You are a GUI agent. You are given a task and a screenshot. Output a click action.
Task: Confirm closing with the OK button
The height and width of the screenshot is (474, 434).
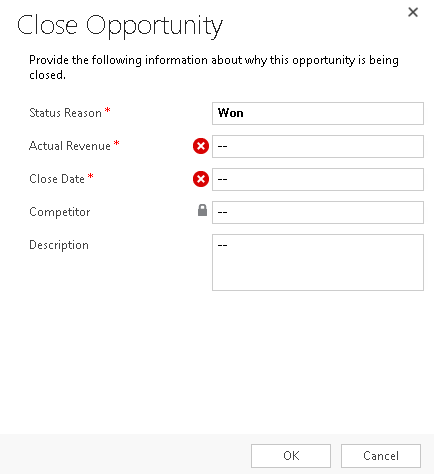click(291, 456)
